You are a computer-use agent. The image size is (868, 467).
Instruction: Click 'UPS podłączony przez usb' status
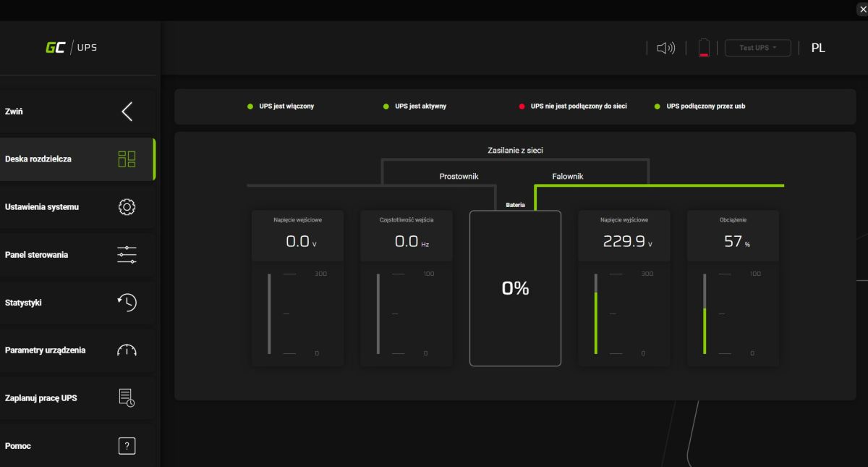(699, 106)
